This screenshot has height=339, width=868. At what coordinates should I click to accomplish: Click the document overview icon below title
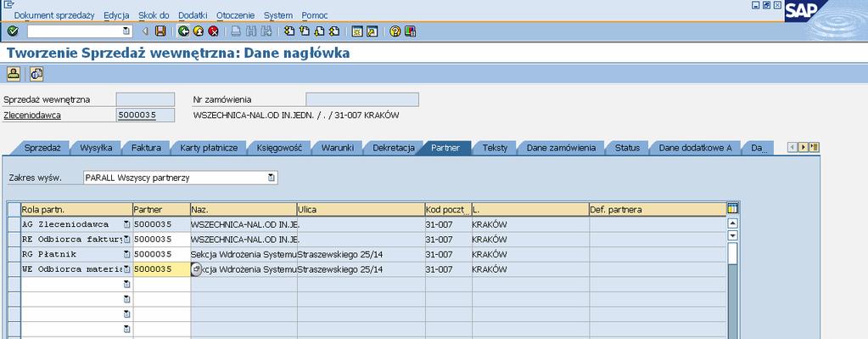tap(36, 73)
